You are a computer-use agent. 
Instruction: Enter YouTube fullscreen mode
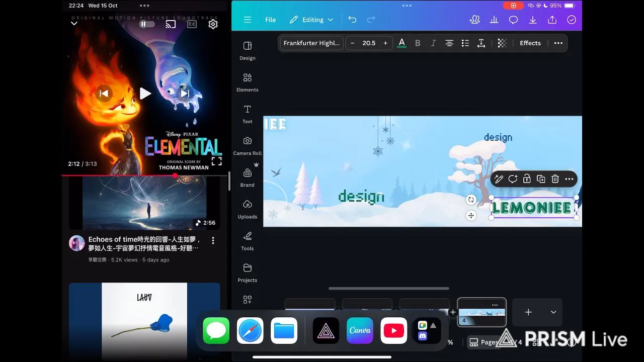[x=216, y=161]
